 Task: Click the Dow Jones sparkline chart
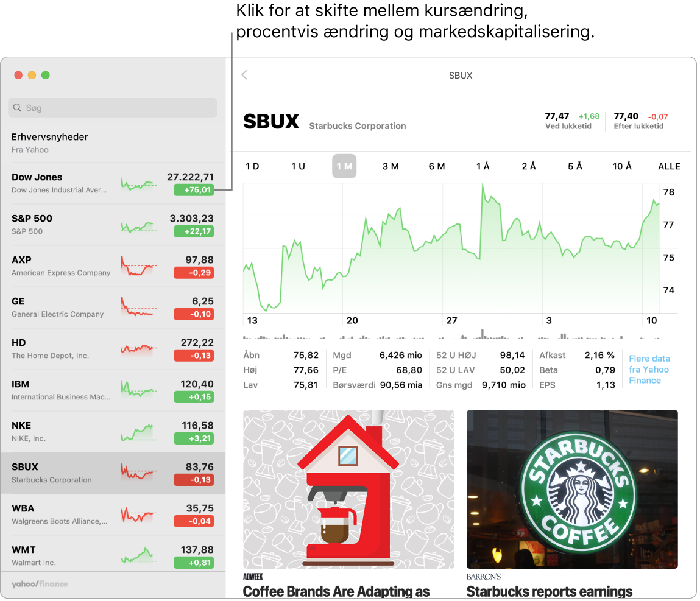(x=138, y=183)
